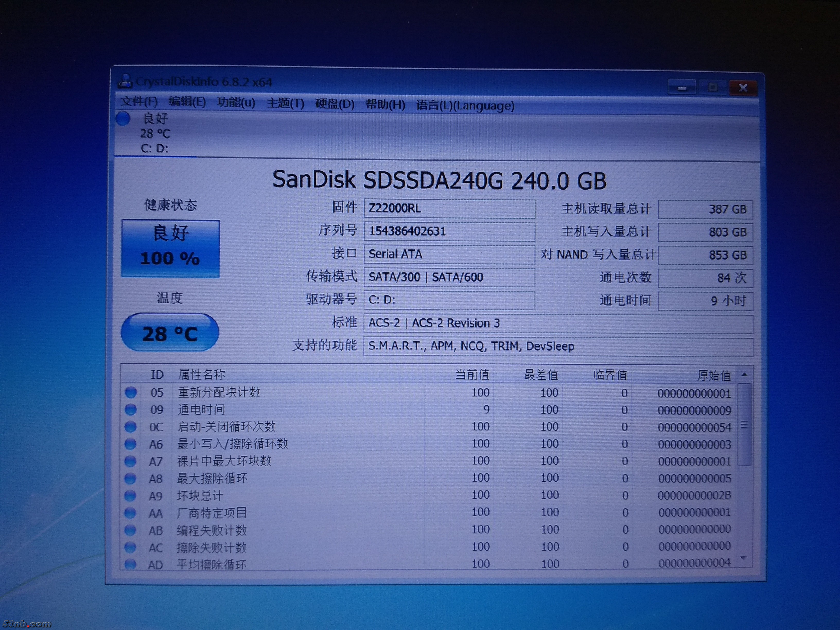Click the 良好 100 % health status button

coord(171,248)
